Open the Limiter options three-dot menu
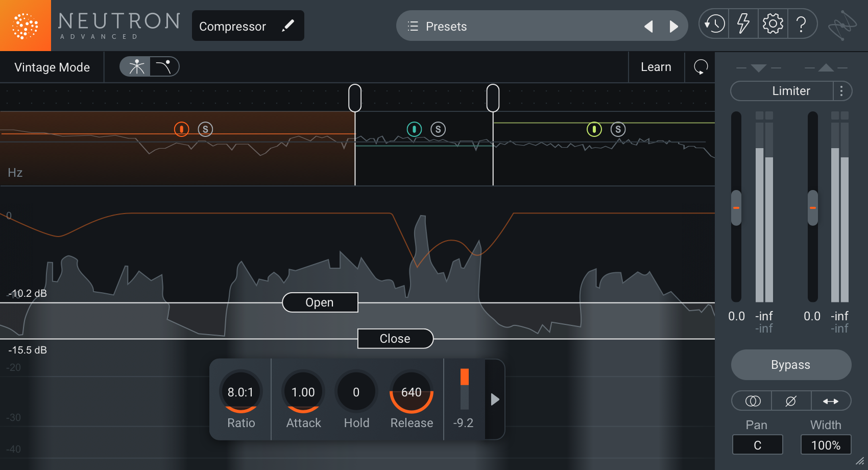Screen dimensions: 868x470 coord(841,91)
